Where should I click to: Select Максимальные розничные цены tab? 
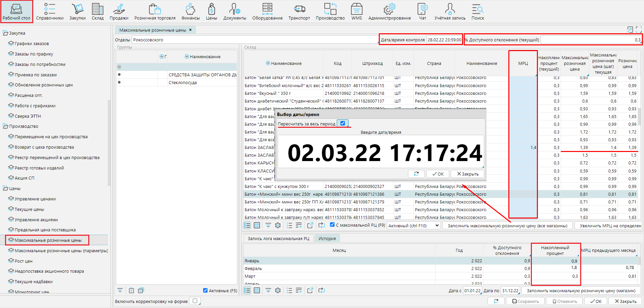tap(153, 30)
